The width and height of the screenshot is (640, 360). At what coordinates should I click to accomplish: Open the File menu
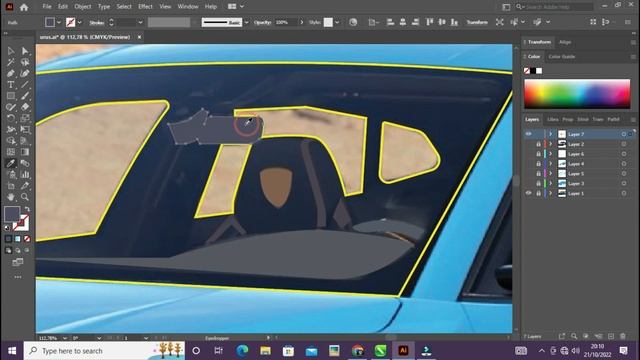[x=47, y=7]
